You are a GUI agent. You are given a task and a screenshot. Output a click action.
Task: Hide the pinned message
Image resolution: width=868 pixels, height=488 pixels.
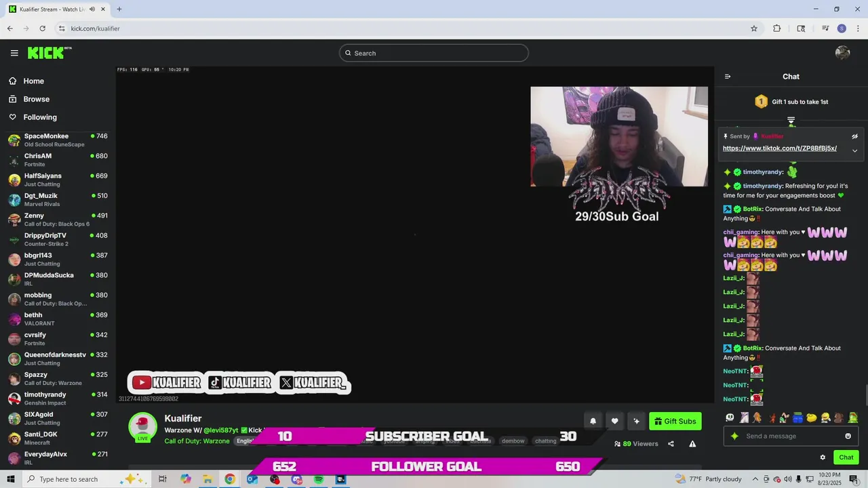pyautogui.click(x=854, y=136)
